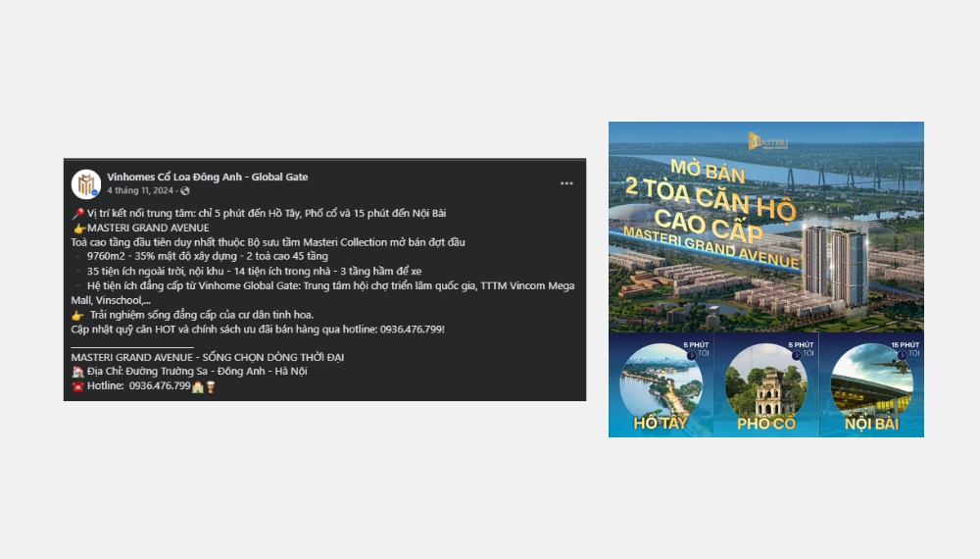Click the clock icon above Phố Cổ

(796, 355)
